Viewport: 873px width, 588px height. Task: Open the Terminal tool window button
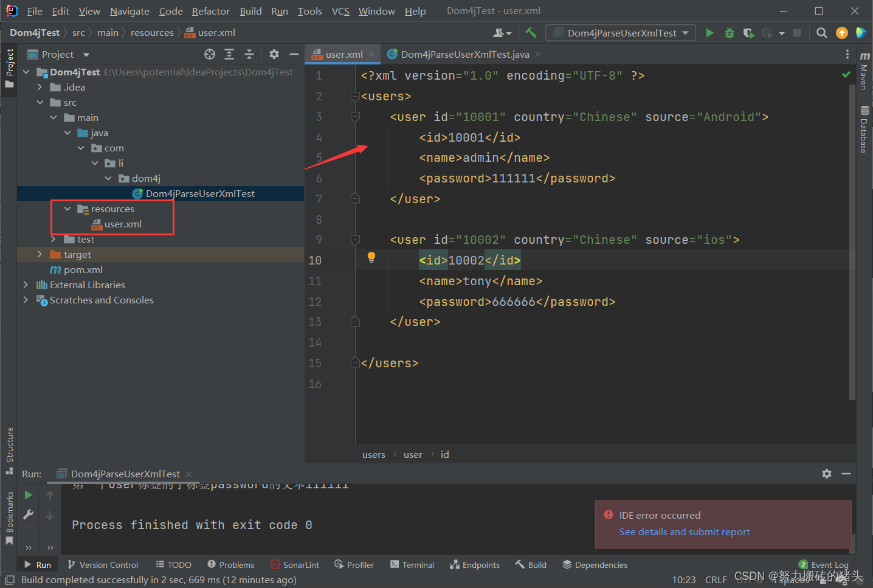click(412, 565)
